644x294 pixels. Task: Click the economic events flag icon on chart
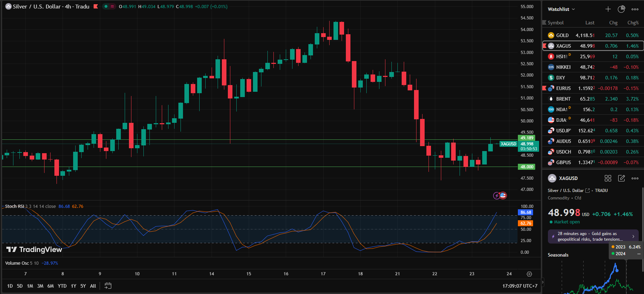pos(503,195)
